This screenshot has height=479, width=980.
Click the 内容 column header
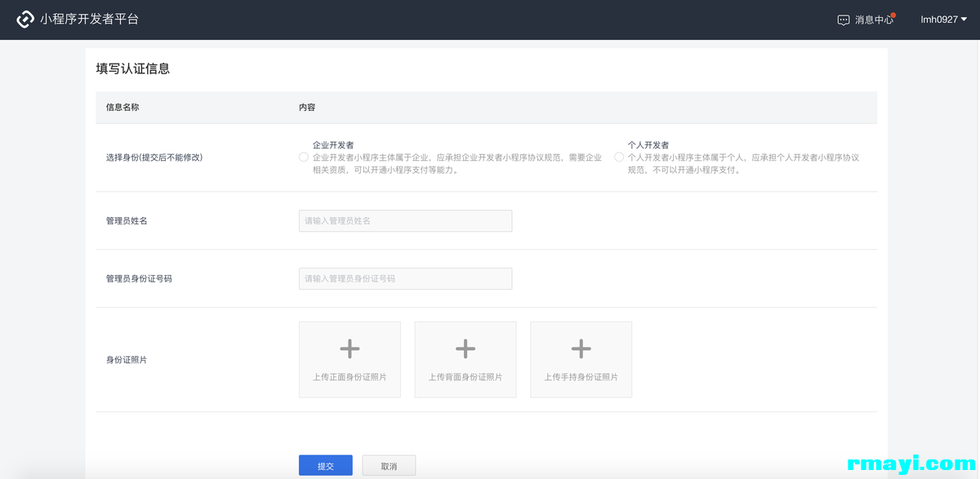pos(307,107)
